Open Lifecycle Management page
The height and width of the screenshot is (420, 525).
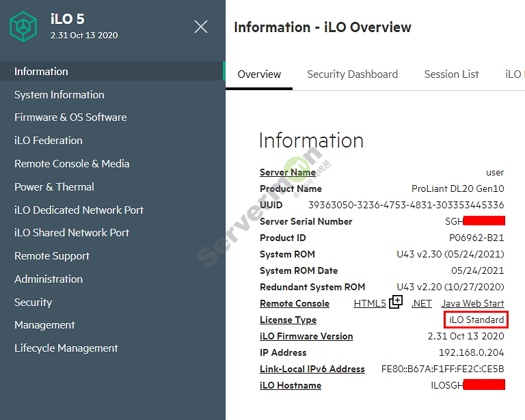66,348
